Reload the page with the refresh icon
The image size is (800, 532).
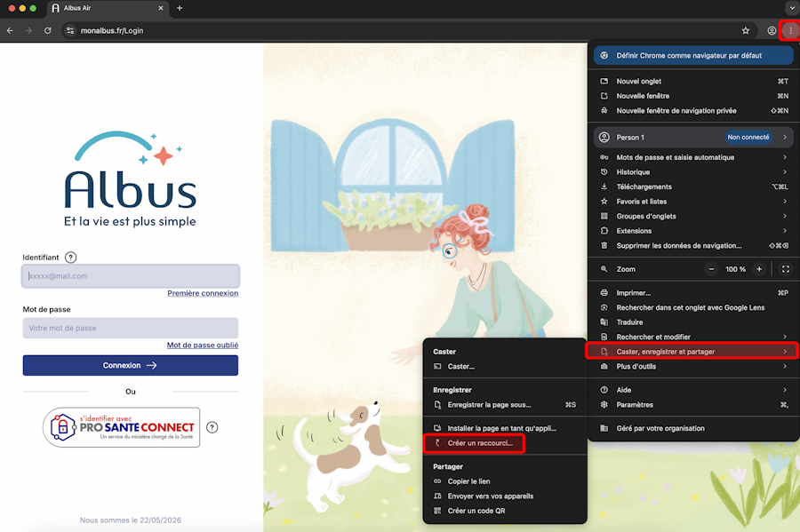(x=47, y=30)
